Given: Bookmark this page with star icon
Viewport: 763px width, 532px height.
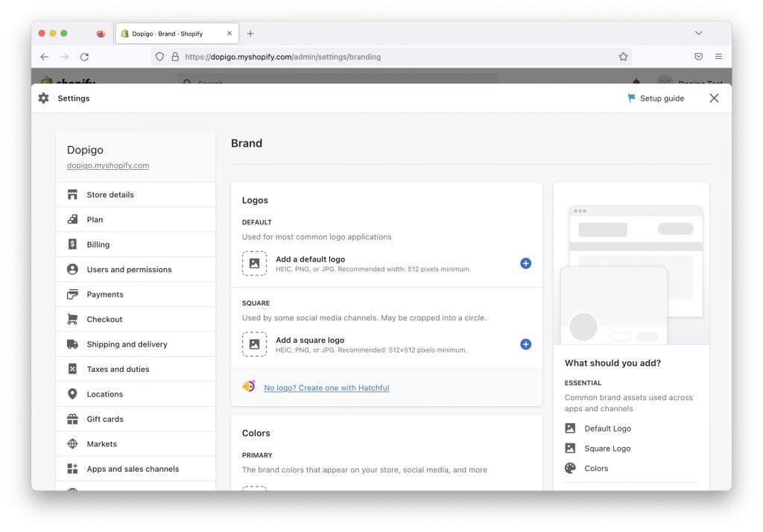Looking at the screenshot, I should [x=624, y=57].
